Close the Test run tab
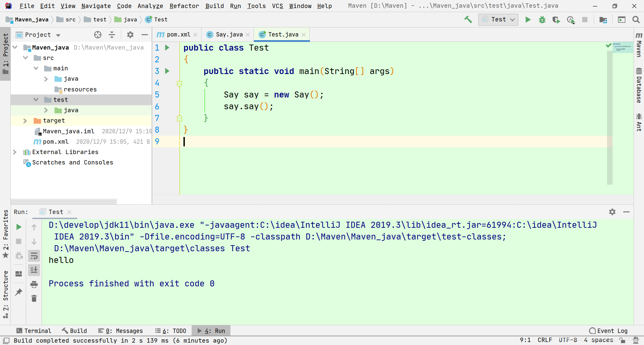 pos(69,212)
